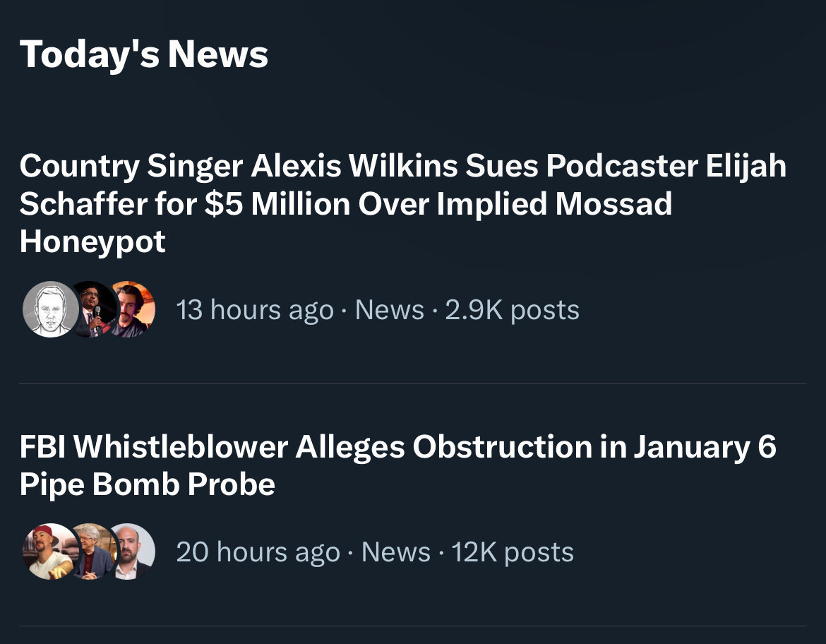Click the "20 hours ago" timestamp
Image resolution: width=826 pixels, height=644 pixels.
(258, 551)
